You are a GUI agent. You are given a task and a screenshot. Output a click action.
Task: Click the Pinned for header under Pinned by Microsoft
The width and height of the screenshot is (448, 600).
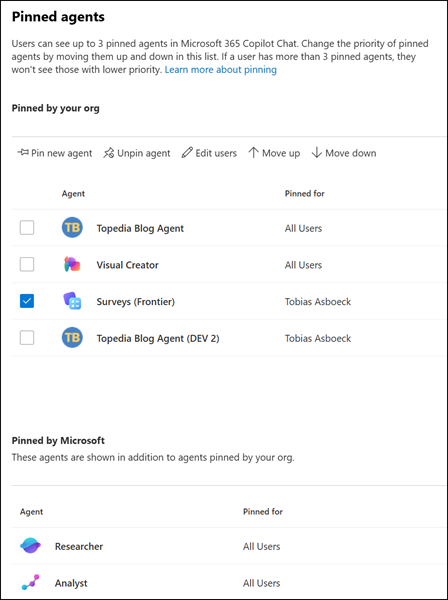pyautogui.click(x=263, y=512)
